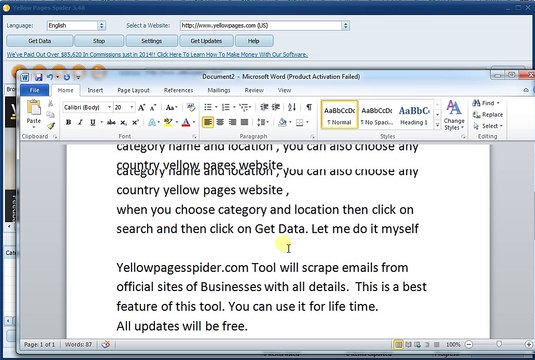Click the red Font Color icon
Image resolution: width=535 pixels, height=360 pixels.
click(x=186, y=122)
